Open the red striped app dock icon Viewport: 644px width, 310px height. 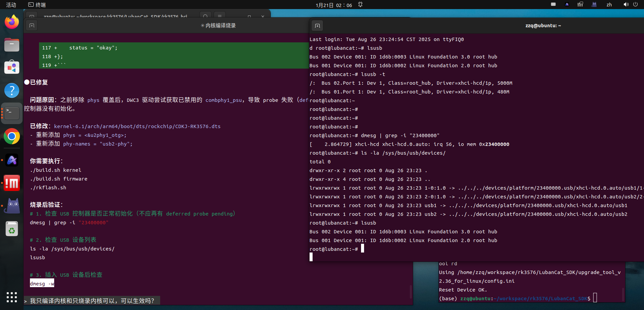click(x=12, y=183)
